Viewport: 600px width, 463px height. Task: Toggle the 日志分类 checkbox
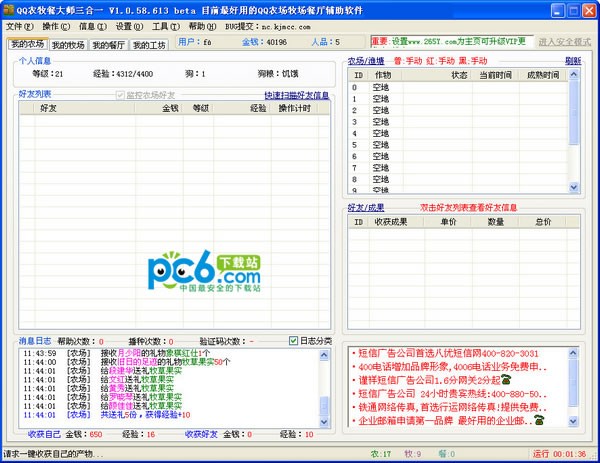(293, 341)
